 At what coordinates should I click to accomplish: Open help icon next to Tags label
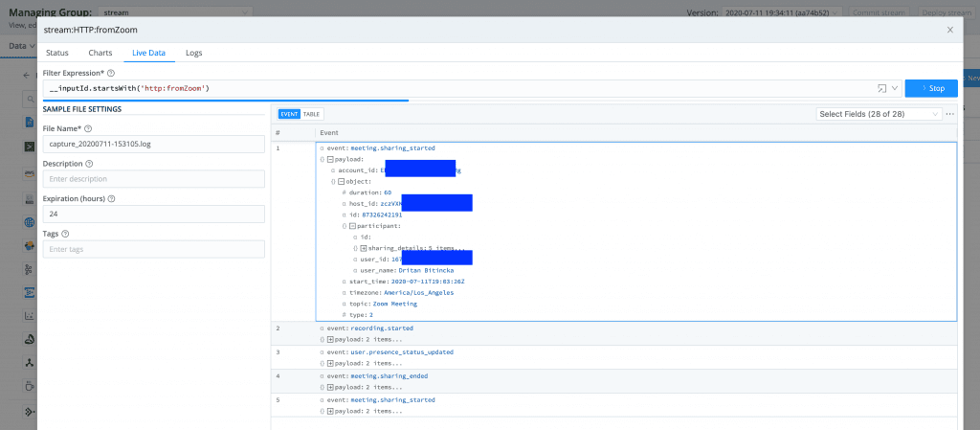(x=66, y=234)
